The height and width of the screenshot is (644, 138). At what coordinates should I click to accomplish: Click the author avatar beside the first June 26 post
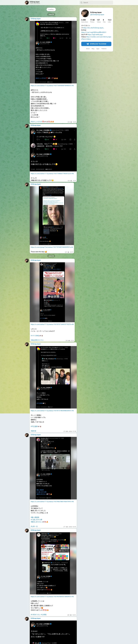27,260
